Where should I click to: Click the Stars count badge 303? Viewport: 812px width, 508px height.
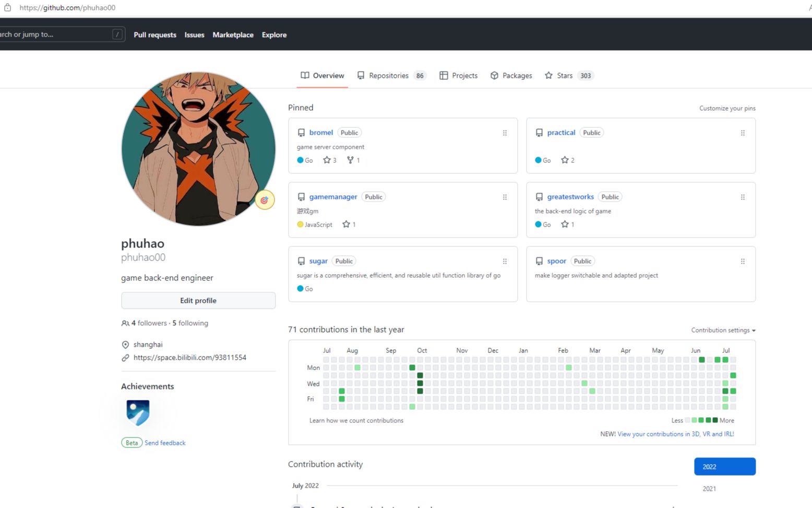[x=586, y=76]
